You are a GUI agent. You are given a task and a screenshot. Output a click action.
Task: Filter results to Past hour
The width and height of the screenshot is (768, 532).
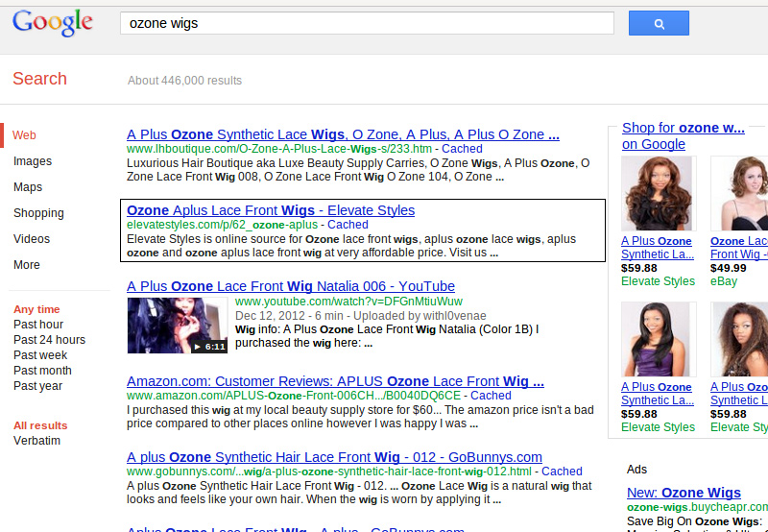(38, 325)
